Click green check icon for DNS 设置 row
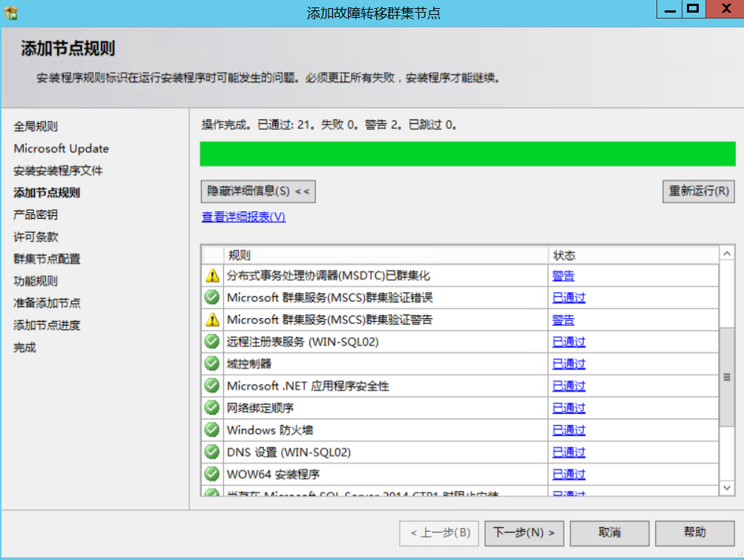Image resolution: width=744 pixels, height=560 pixels. click(212, 452)
